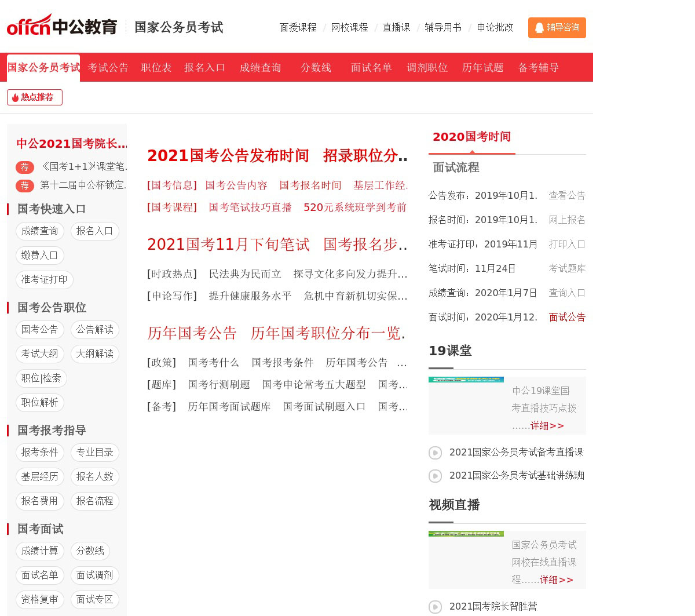695x616 pixels.
Task: Click play icon beside 2021国考院长智胜营
Action: (435, 607)
